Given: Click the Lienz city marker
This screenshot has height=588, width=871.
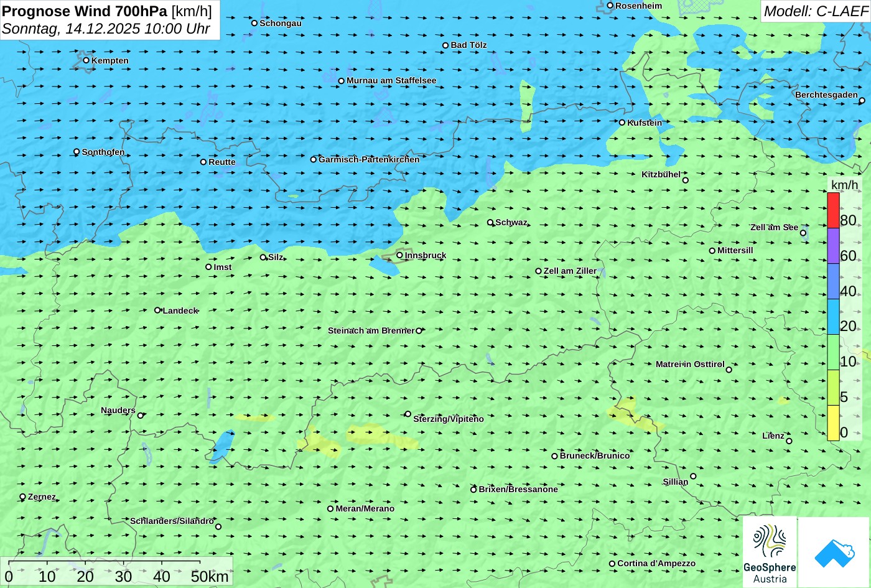Looking at the screenshot, I should 789,441.
